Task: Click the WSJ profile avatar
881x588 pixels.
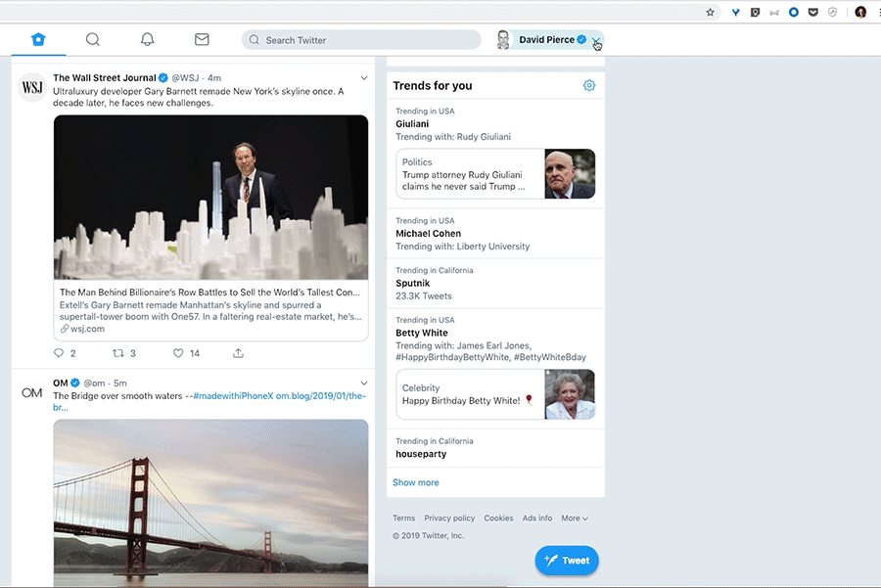Action: tap(32, 87)
